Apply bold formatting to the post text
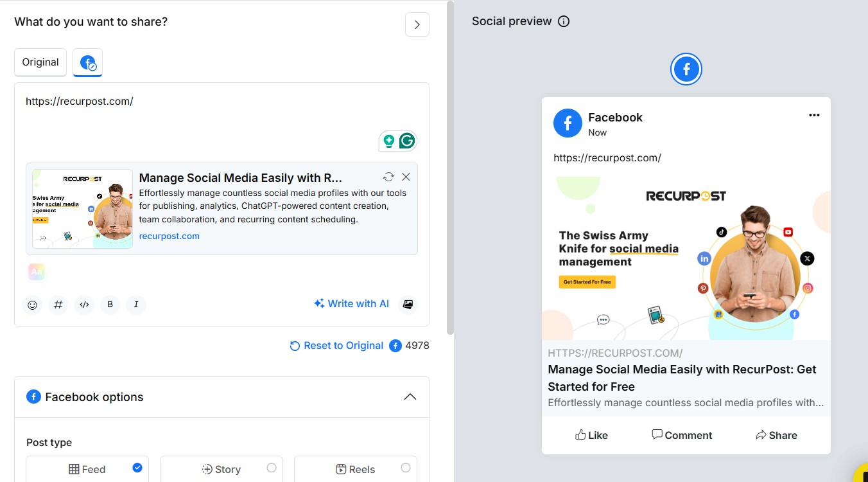 [110, 305]
